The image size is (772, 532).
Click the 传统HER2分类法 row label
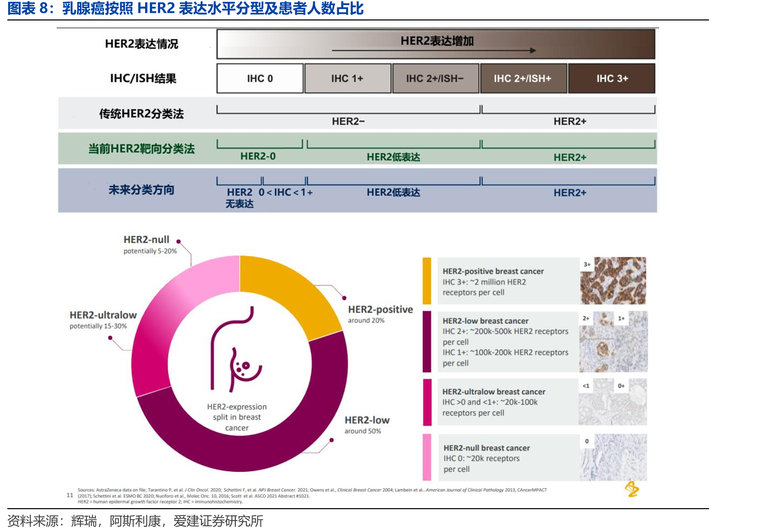[142, 114]
